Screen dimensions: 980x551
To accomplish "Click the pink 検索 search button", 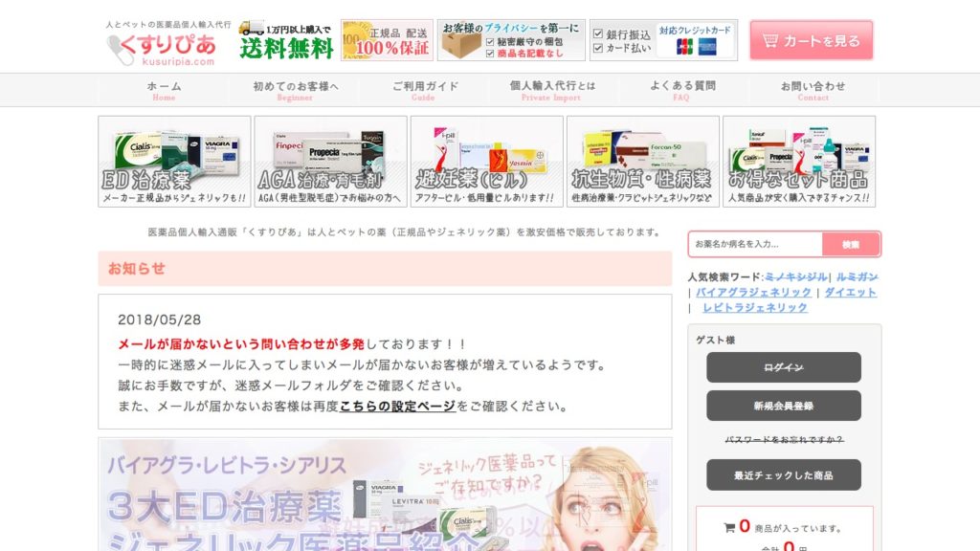I will tap(851, 244).
